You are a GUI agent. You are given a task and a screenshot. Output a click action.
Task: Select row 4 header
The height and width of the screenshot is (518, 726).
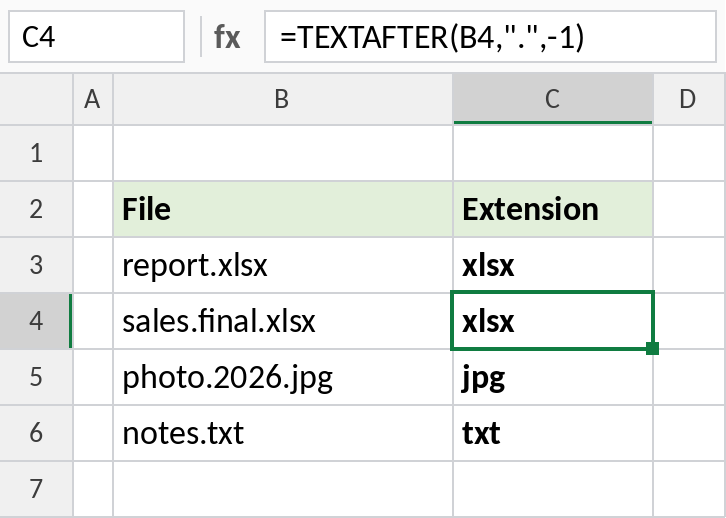[36, 321]
